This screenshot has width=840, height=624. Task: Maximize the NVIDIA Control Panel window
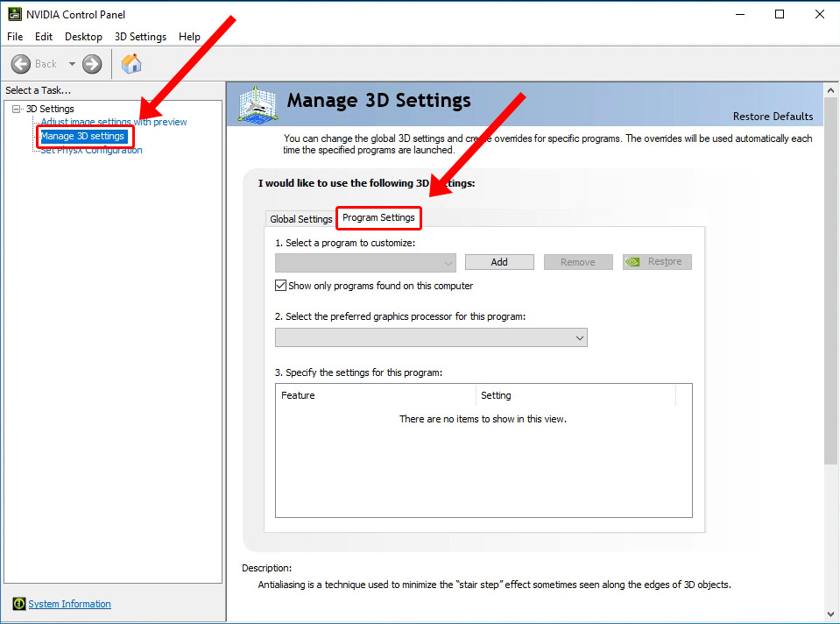pyautogui.click(x=780, y=15)
